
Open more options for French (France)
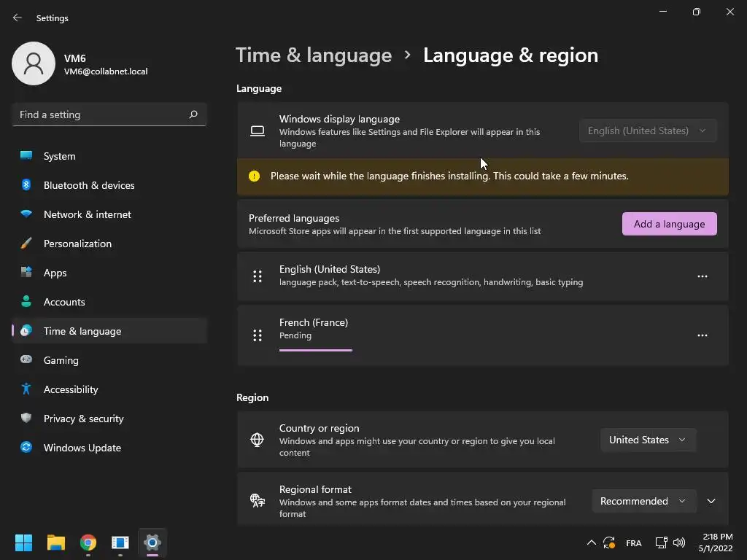pyautogui.click(x=703, y=335)
